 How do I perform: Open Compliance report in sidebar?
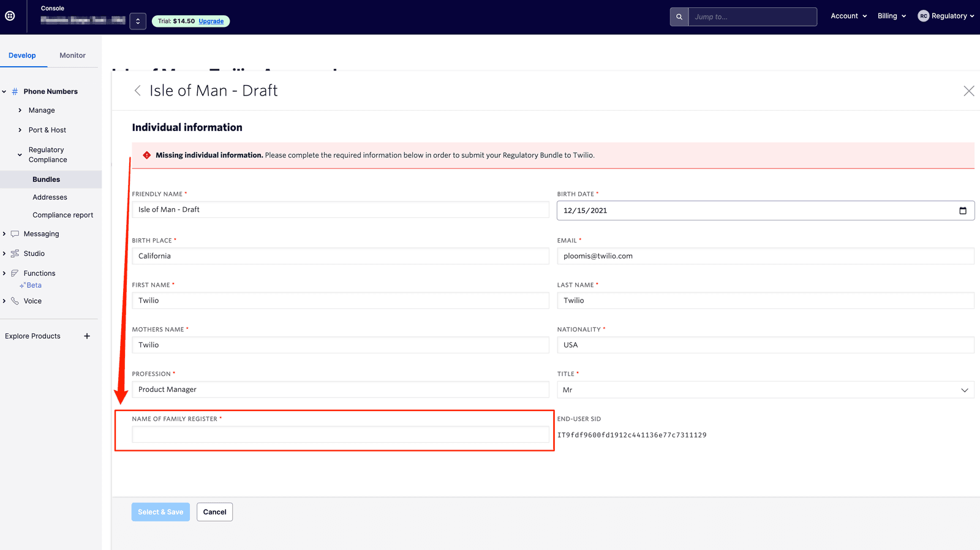(62, 215)
